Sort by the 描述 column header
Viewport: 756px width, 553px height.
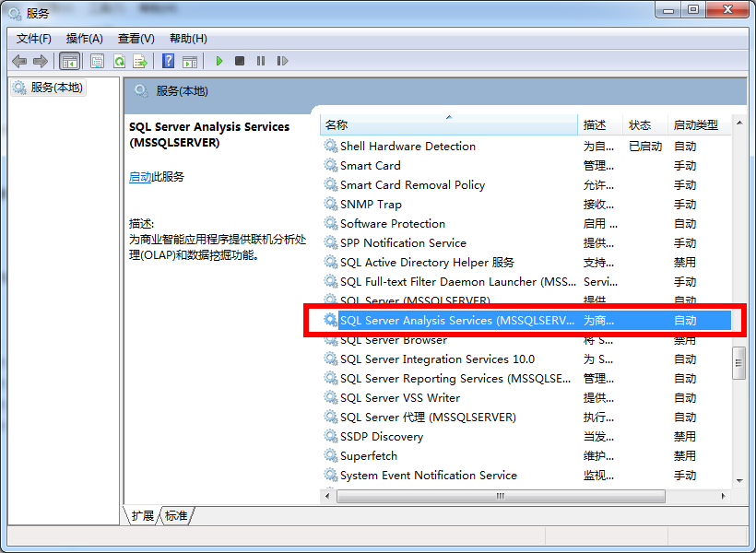tap(600, 124)
